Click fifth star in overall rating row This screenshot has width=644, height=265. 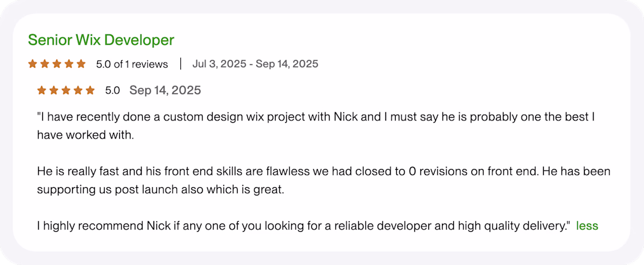point(81,64)
